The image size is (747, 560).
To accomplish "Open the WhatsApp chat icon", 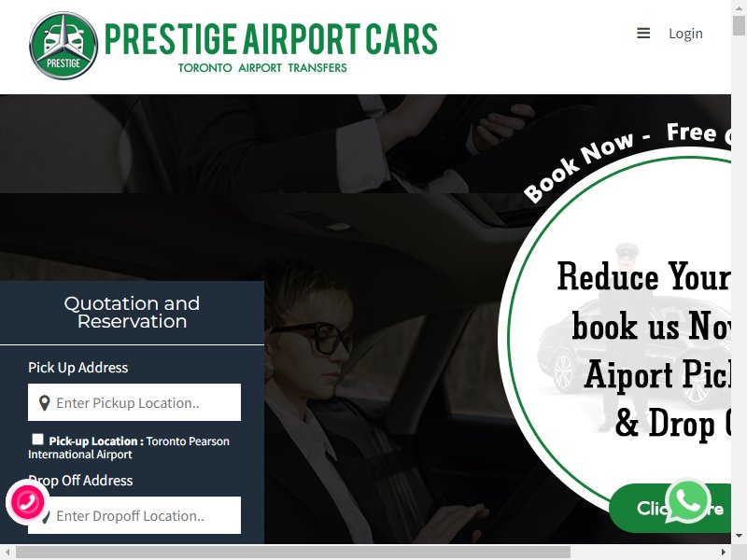I will pyautogui.click(x=687, y=501).
